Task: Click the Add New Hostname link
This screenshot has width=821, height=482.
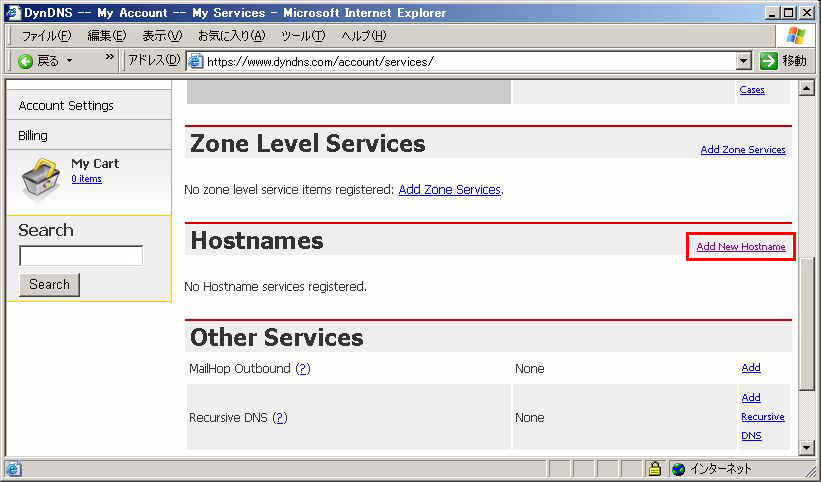Action: click(741, 246)
